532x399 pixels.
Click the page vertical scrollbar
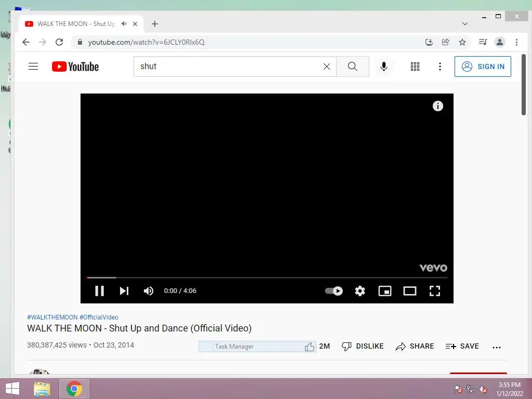tap(524, 85)
